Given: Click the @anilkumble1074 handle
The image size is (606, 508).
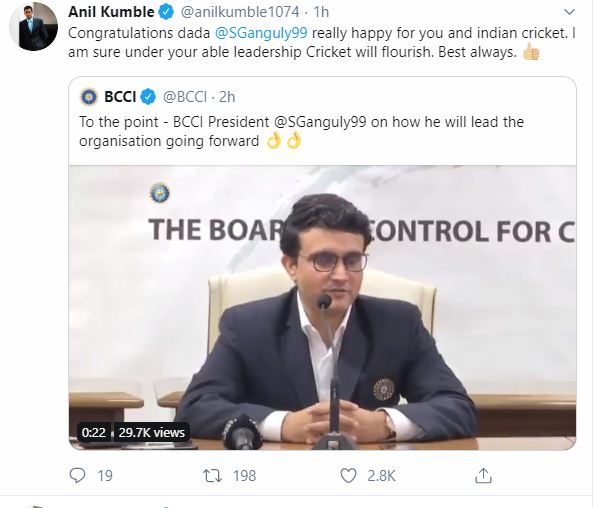Looking at the screenshot, I should tap(240, 12).
